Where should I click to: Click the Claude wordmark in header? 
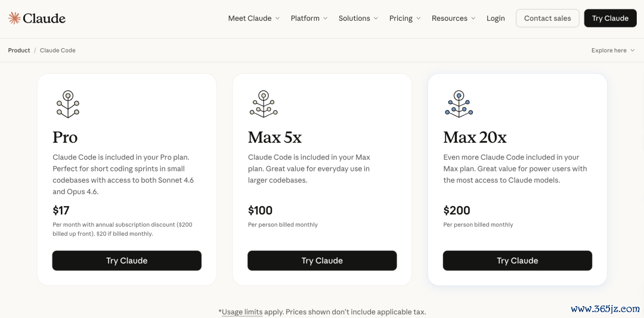click(x=44, y=18)
